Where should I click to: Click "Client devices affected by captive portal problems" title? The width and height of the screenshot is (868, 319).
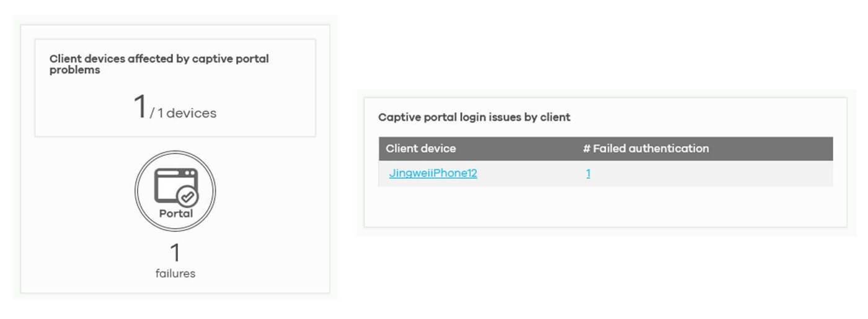pyautogui.click(x=159, y=64)
